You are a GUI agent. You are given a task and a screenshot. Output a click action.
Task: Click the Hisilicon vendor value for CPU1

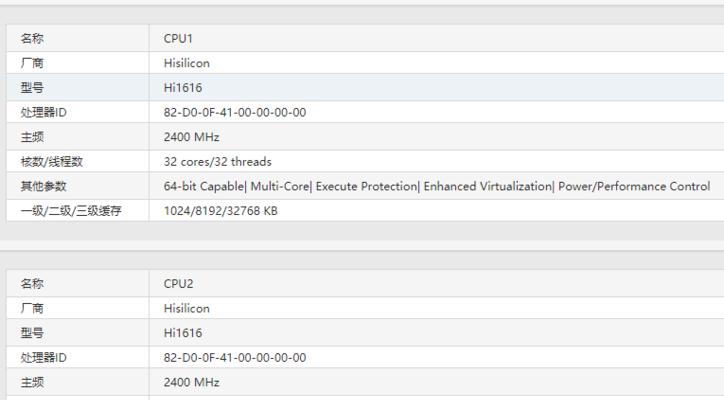pos(187,63)
